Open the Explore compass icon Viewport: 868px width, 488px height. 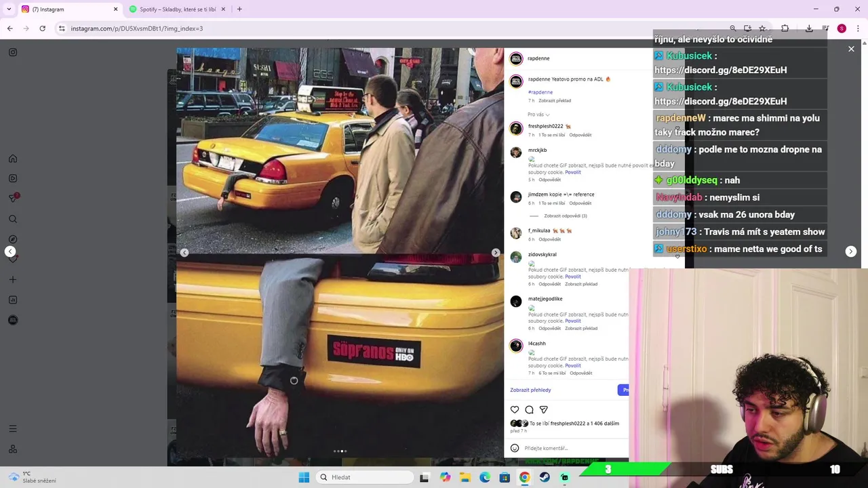pyautogui.click(x=13, y=239)
